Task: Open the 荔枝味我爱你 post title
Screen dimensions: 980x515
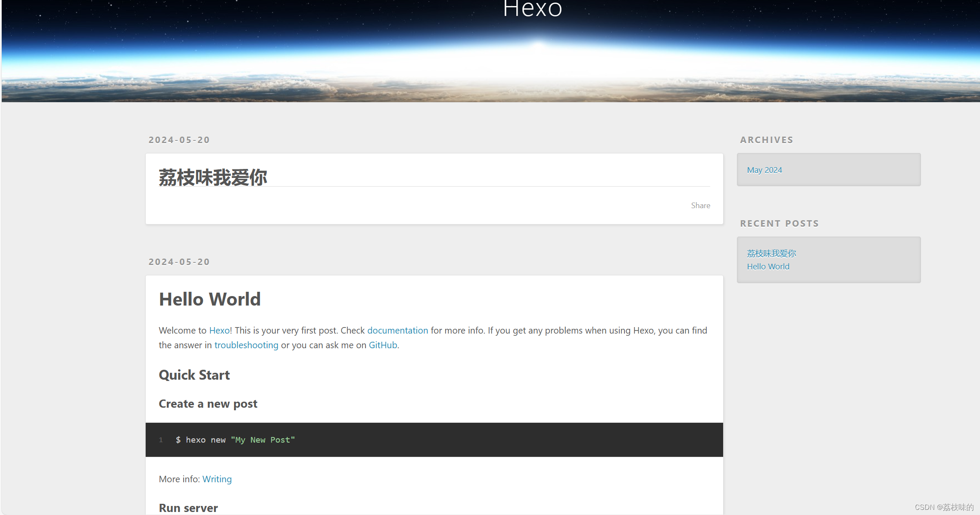Action: (213, 178)
